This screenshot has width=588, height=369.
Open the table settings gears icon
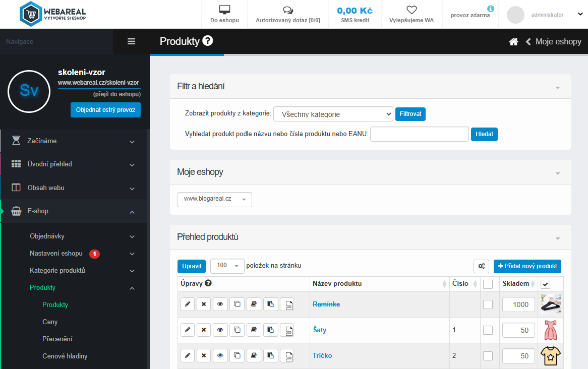pyautogui.click(x=481, y=266)
